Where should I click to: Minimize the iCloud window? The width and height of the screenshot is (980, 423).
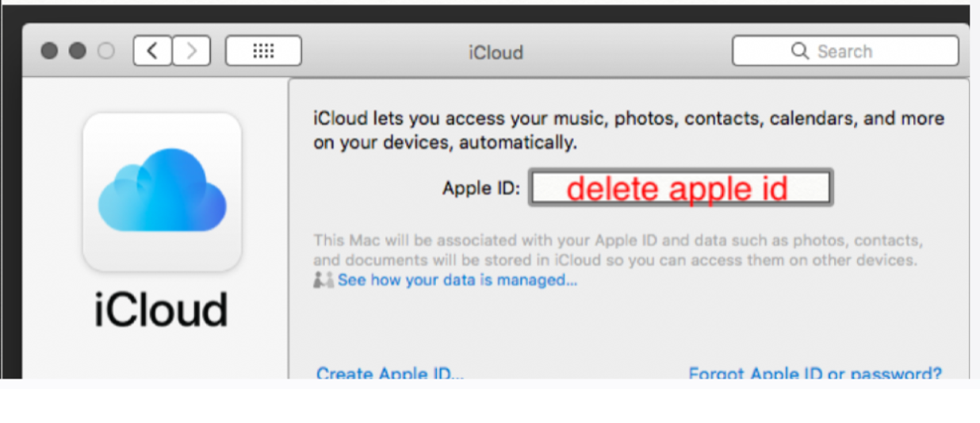tap(78, 52)
